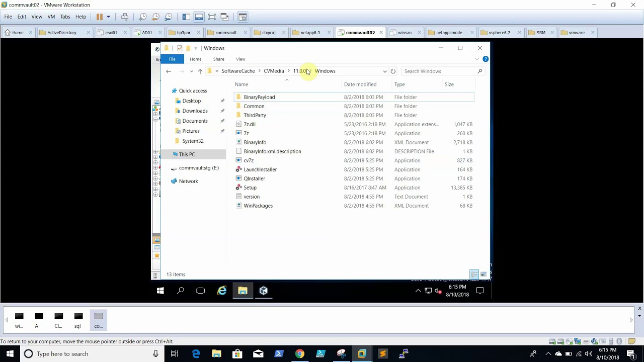Expand the Explorer ribbon chevron
Screen dimensions: 644x362
[476, 59]
